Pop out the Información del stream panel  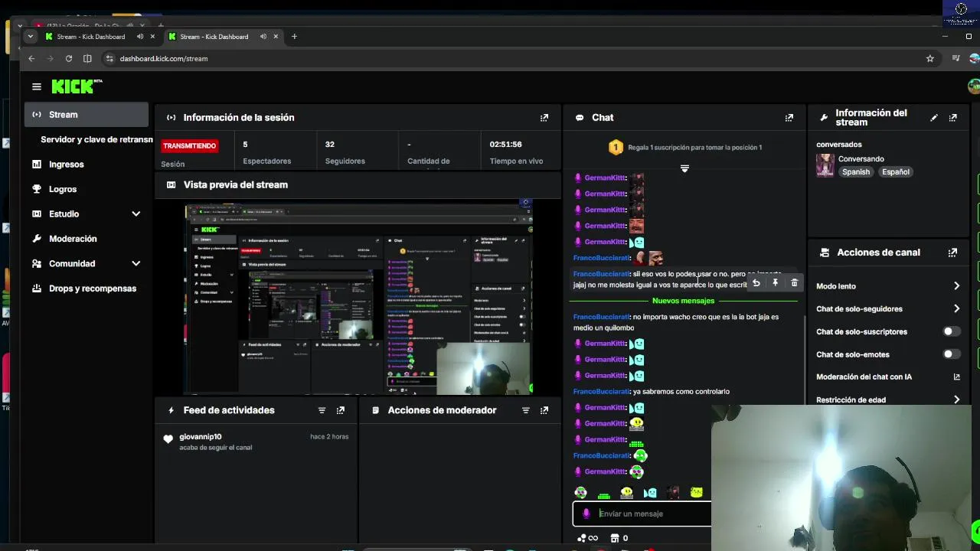point(953,118)
